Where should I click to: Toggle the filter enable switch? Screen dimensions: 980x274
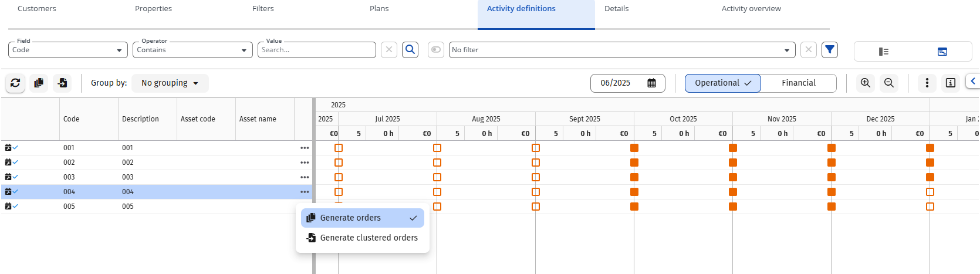point(435,50)
